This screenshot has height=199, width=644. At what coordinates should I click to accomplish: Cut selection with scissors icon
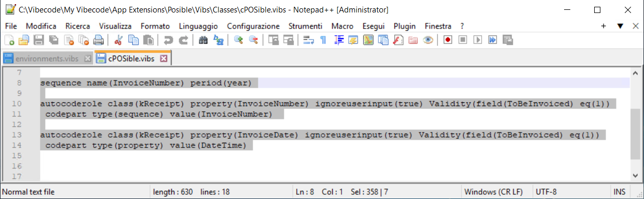(118, 40)
